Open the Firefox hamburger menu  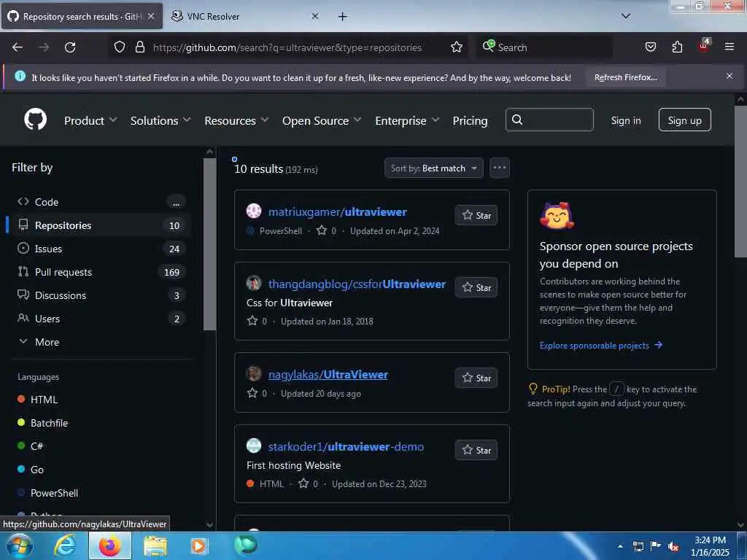pyautogui.click(x=729, y=47)
